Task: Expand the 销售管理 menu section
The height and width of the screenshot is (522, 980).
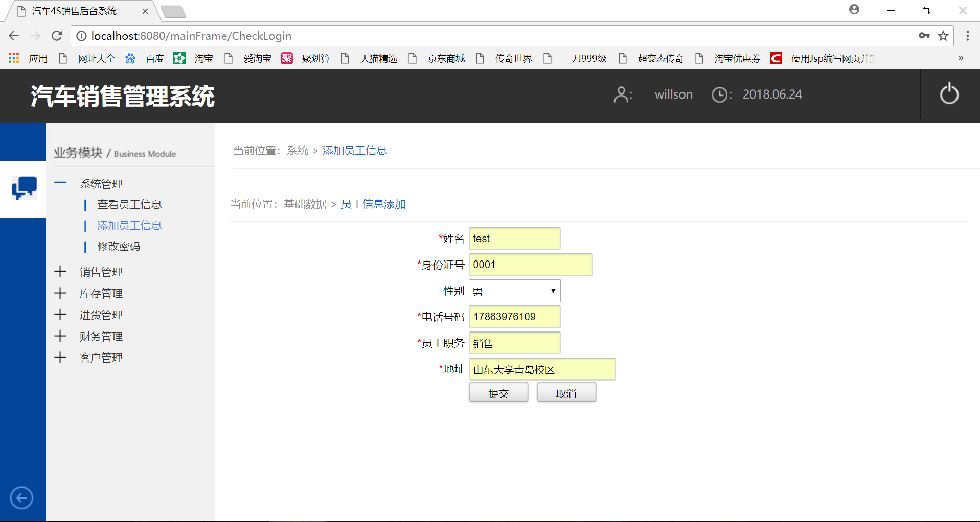Action: [x=60, y=272]
